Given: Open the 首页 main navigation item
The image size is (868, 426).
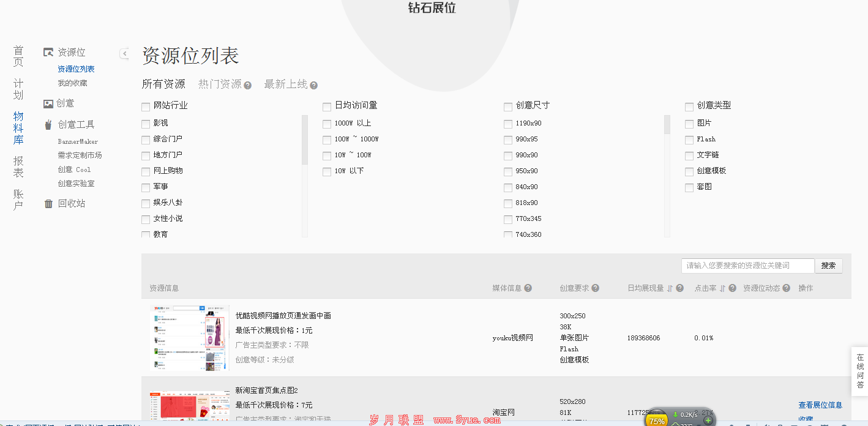Looking at the screenshot, I should (18, 56).
